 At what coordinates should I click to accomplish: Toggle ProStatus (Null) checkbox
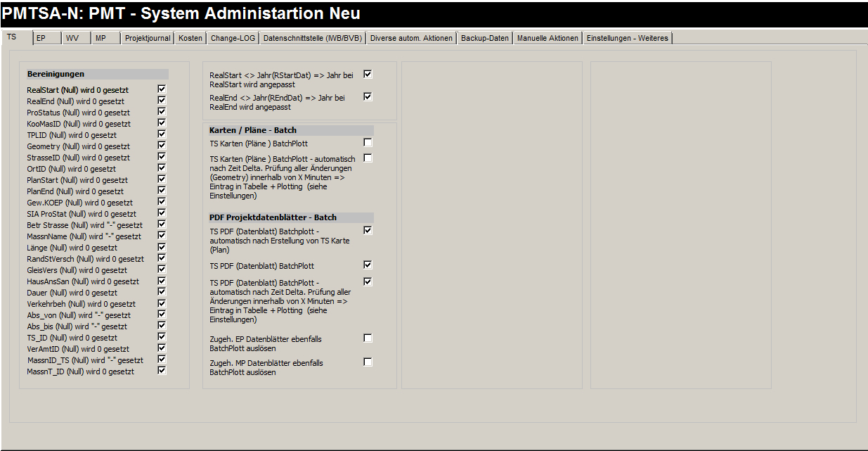[x=162, y=112]
